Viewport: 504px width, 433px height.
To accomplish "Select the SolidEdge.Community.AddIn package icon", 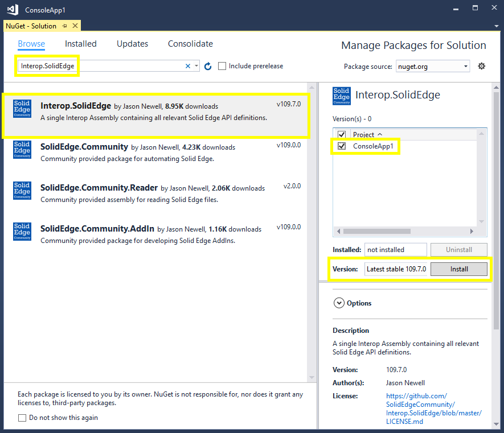I will coord(22,231).
